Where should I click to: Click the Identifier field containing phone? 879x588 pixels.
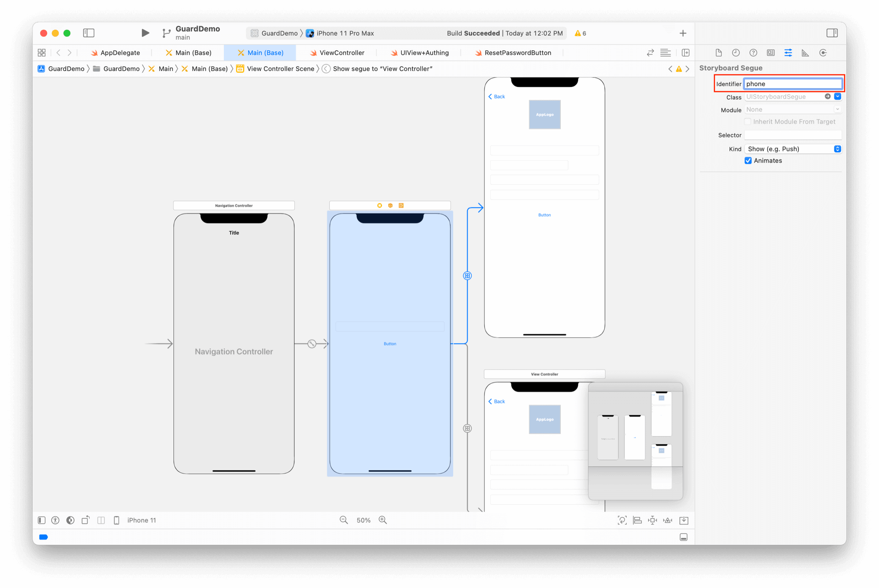tap(793, 84)
